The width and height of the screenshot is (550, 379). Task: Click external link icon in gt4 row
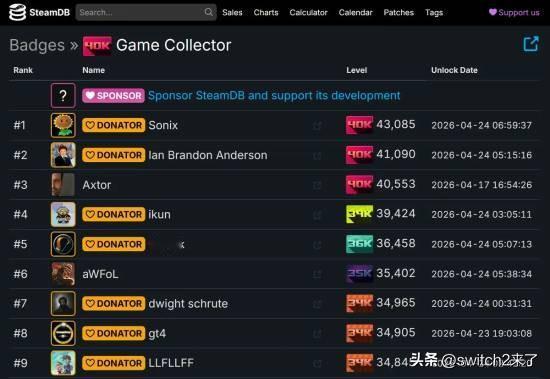pyautogui.click(x=317, y=334)
